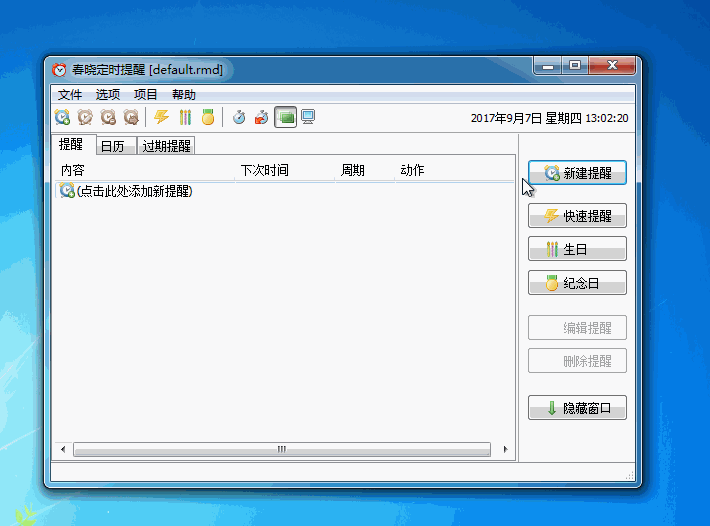Viewport: 710px width, 526px height.
Task: Open the 项目 menu
Action: (145, 95)
